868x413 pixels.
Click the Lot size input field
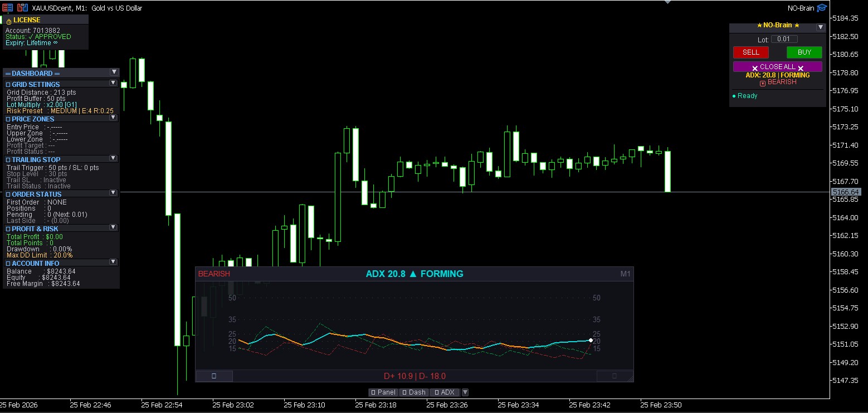pos(784,39)
